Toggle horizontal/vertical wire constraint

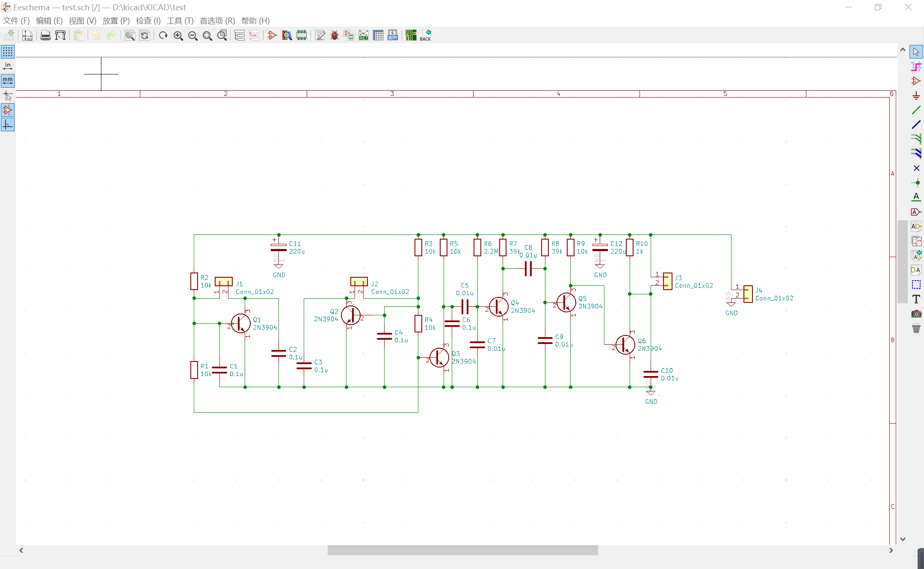(8, 124)
